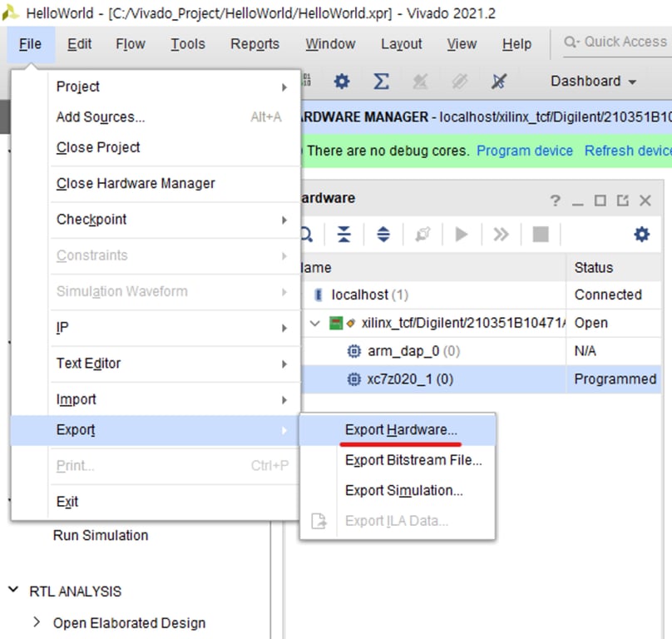Screen dimensions: 672x639
Task: Click the collapse all icon in Hardware panel
Action: (x=343, y=234)
